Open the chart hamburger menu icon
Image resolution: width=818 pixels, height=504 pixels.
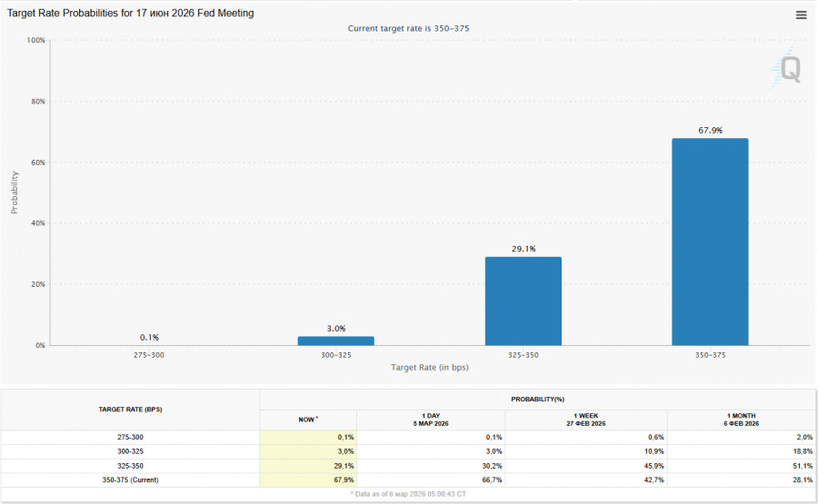click(801, 15)
